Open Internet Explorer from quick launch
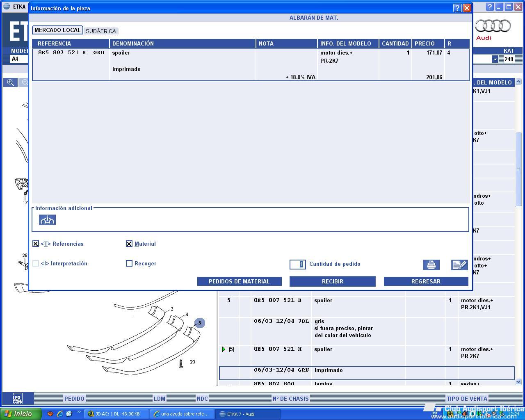525x420 pixels. (x=60, y=414)
